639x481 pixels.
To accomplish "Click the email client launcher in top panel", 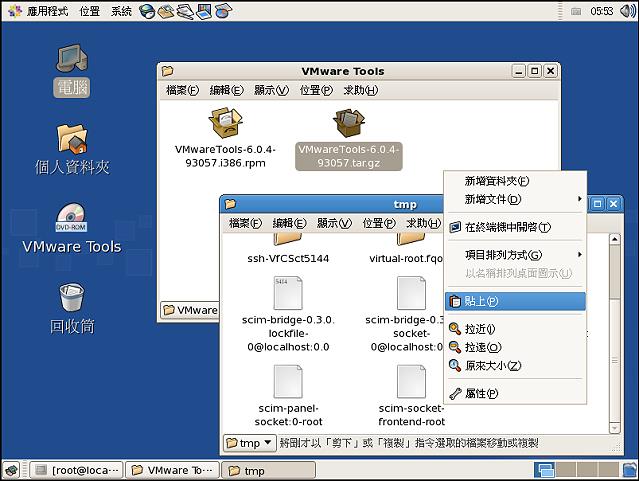I will (x=166, y=11).
